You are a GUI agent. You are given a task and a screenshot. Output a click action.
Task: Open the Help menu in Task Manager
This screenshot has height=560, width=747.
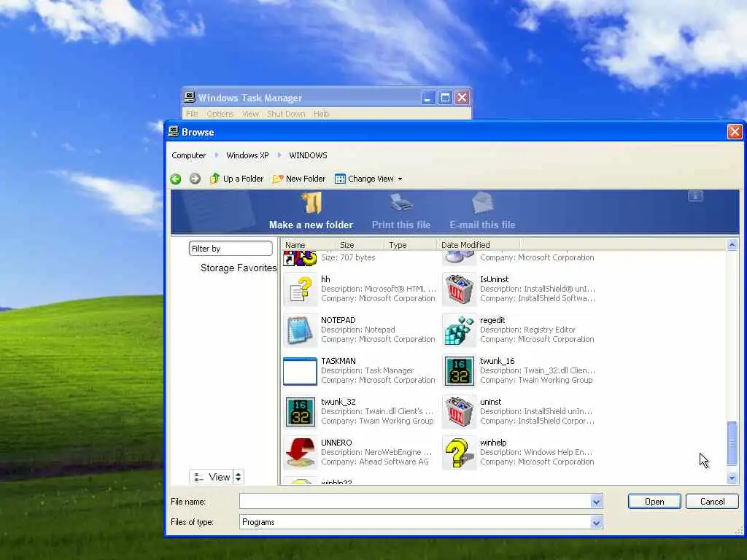(x=322, y=114)
